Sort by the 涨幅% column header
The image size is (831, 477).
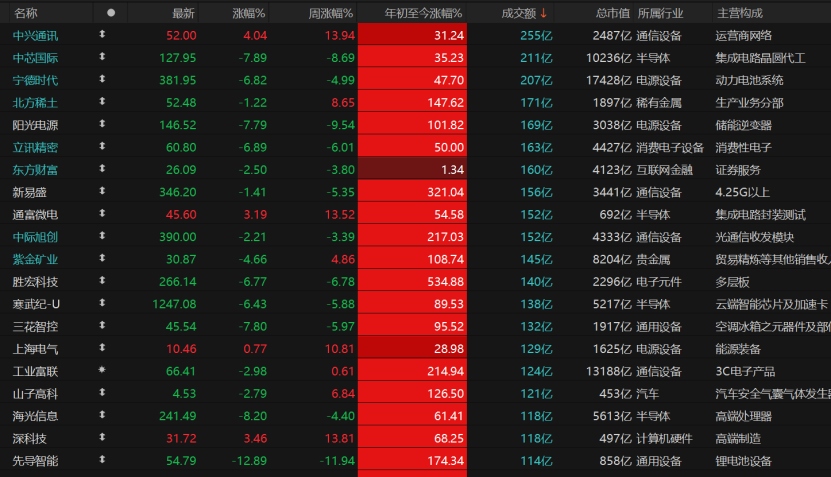(249, 13)
